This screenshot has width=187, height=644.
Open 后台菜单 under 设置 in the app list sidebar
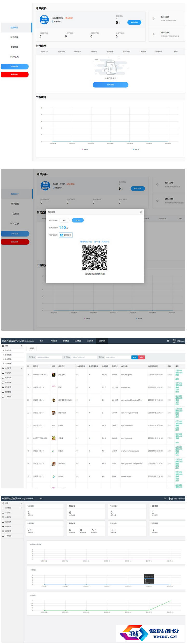tap(8, 359)
